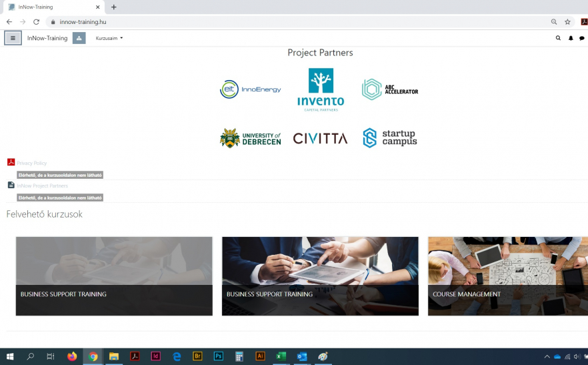Open network tray icon
Viewport: 588px width, 365px height.
568,357
